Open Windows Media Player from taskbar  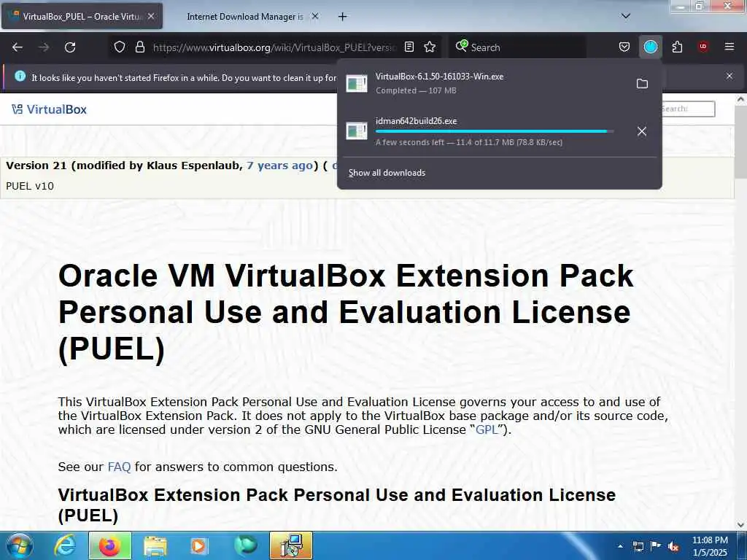pyautogui.click(x=199, y=545)
